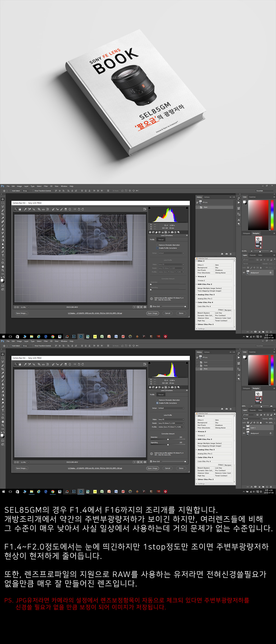Click Cancel button in upper Camera Raw
Screen dimensions: 276x644
167,313
